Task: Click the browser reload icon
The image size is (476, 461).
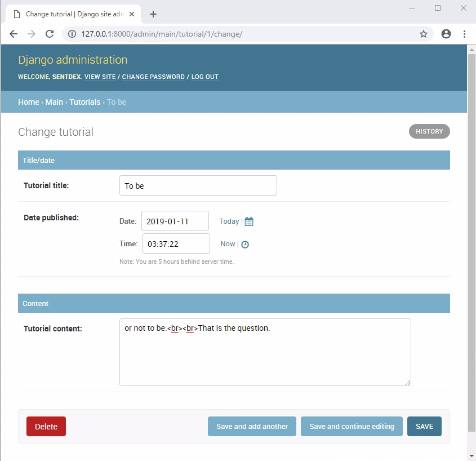Action: [x=50, y=34]
